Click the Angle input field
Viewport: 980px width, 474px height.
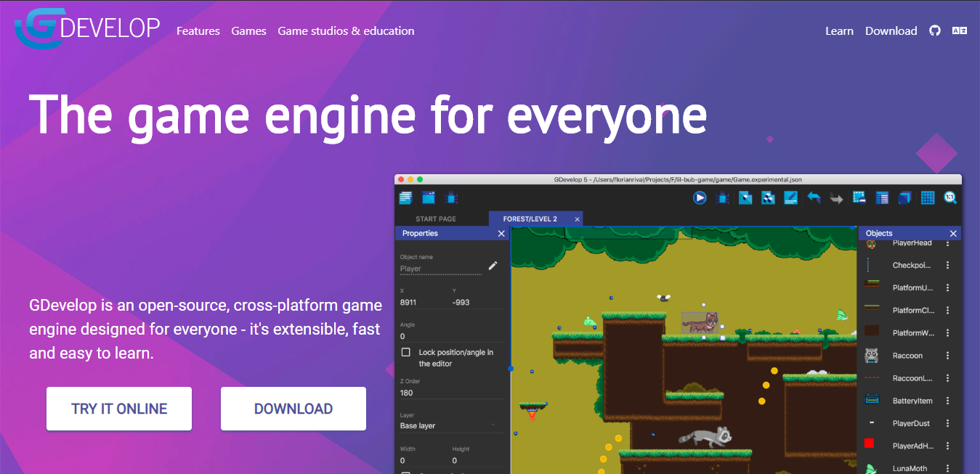pyautogui.click(x=450, y=336)
